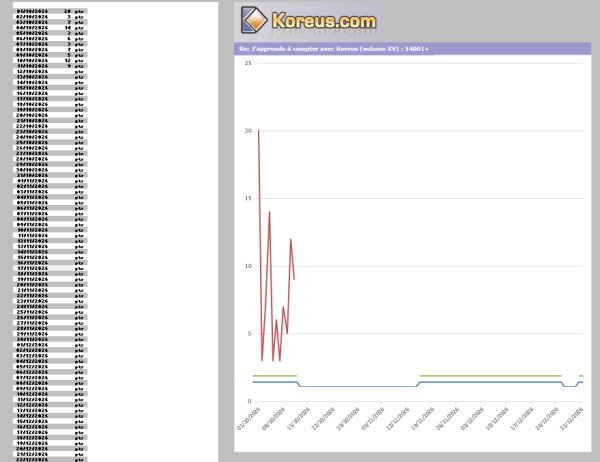The width and height of the screenshot is (600, 462).
Task: Select the date cell 11/11/2026
Action: (32, 235)
